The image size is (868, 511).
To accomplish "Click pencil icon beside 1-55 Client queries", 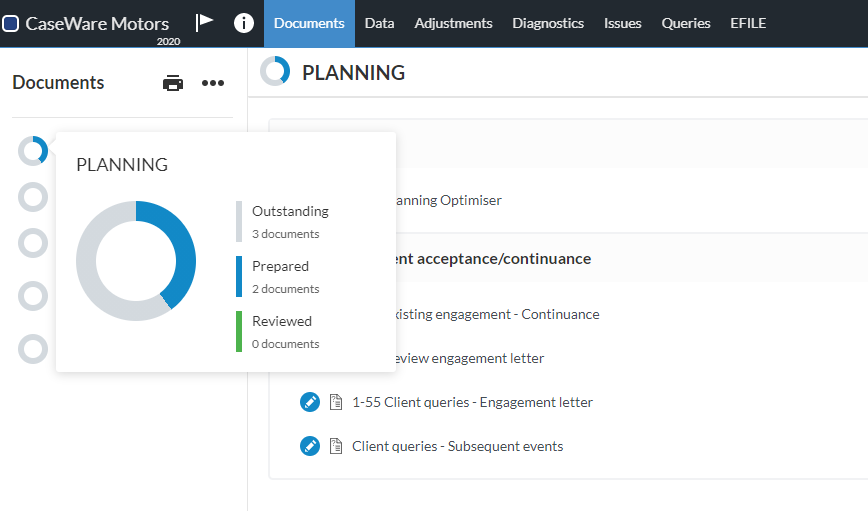I will tap(310, 402).
